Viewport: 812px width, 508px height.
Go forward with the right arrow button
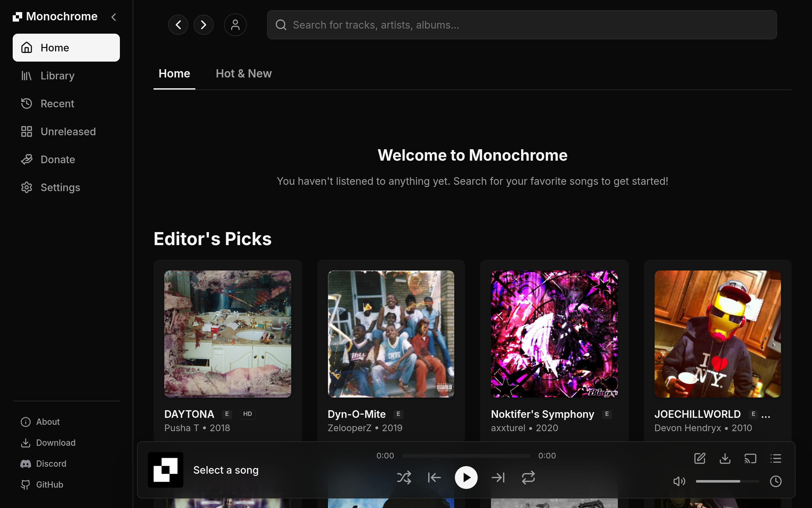point(203,24)
